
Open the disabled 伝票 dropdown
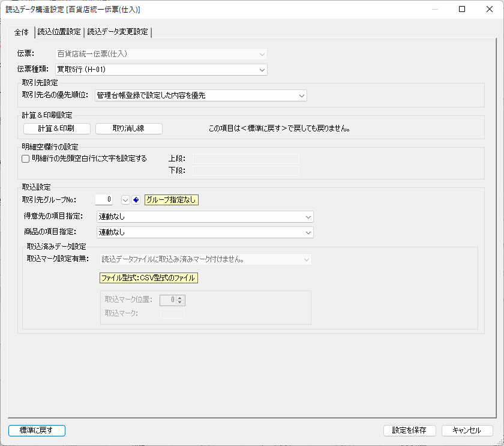click(x=161, y=54)
